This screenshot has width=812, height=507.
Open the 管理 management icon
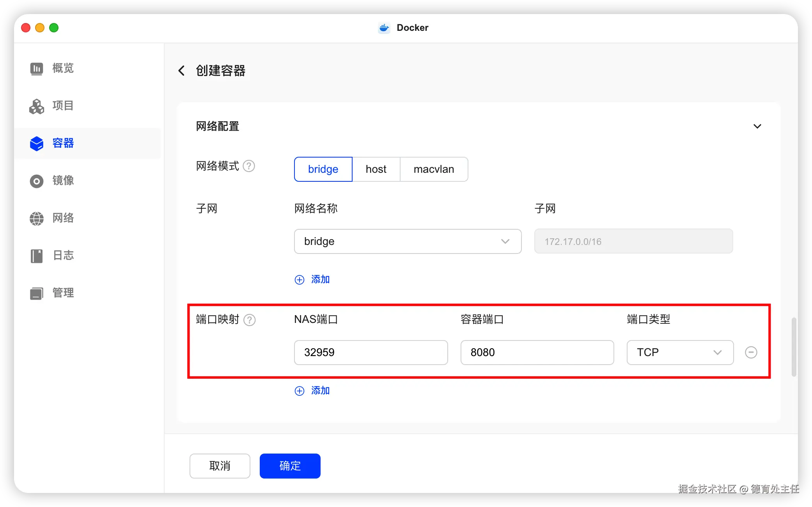click(x=37, y=293)
